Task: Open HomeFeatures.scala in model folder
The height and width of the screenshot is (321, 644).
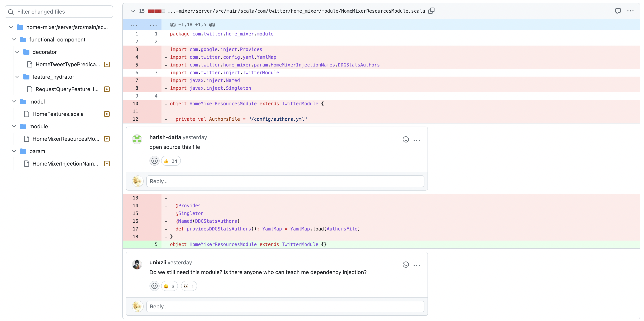Action: point(58,114)
